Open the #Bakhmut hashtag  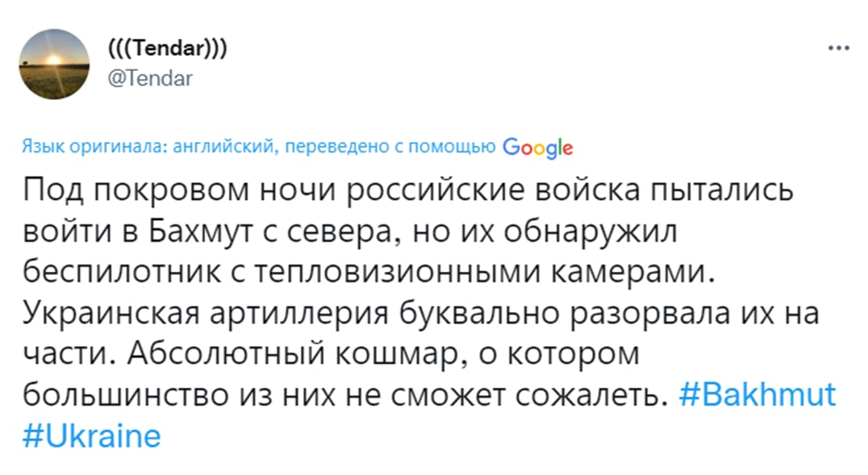pos(757,394)
